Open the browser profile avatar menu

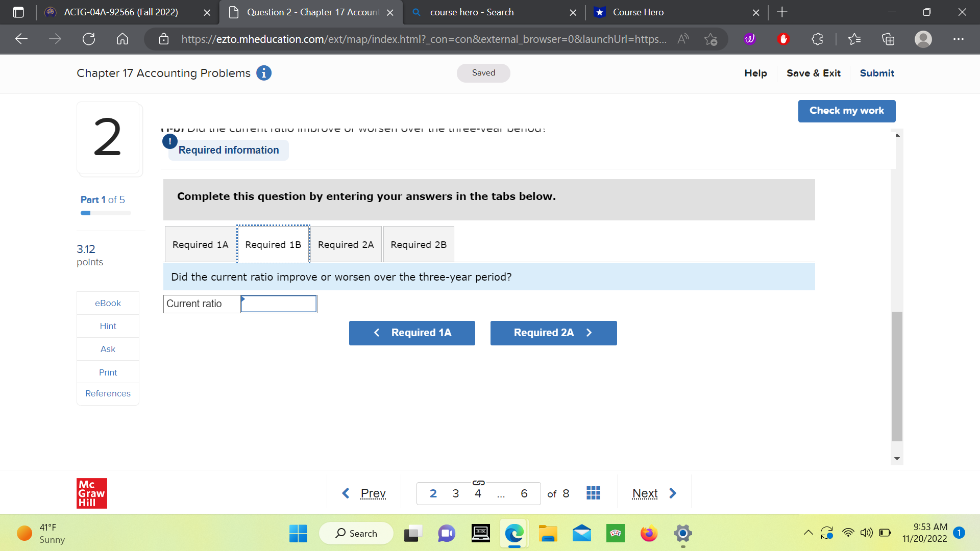click(x=923, y=39)
